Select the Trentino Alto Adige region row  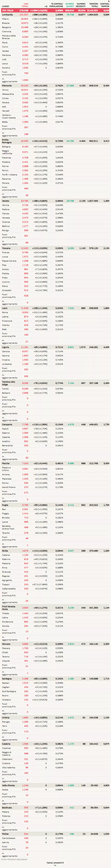click(56, 383)
